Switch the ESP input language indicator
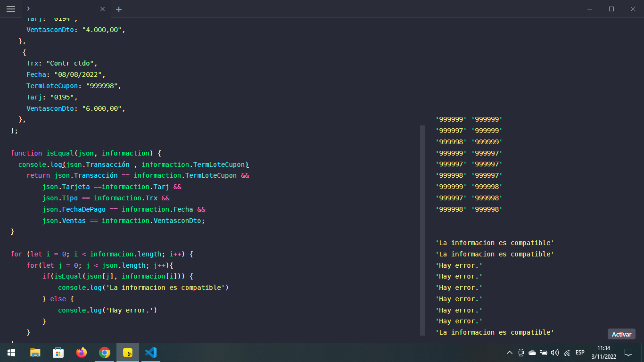 [x=580, y=353]
